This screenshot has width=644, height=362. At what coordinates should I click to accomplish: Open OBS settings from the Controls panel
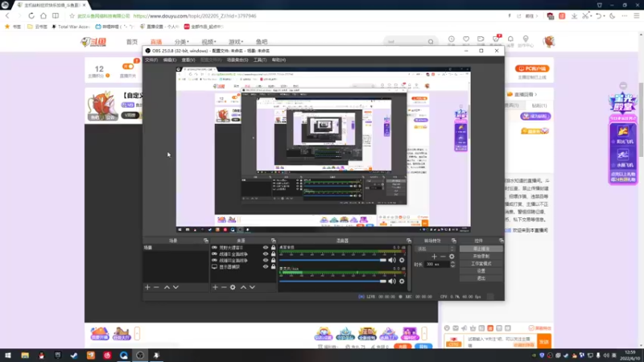481,271
